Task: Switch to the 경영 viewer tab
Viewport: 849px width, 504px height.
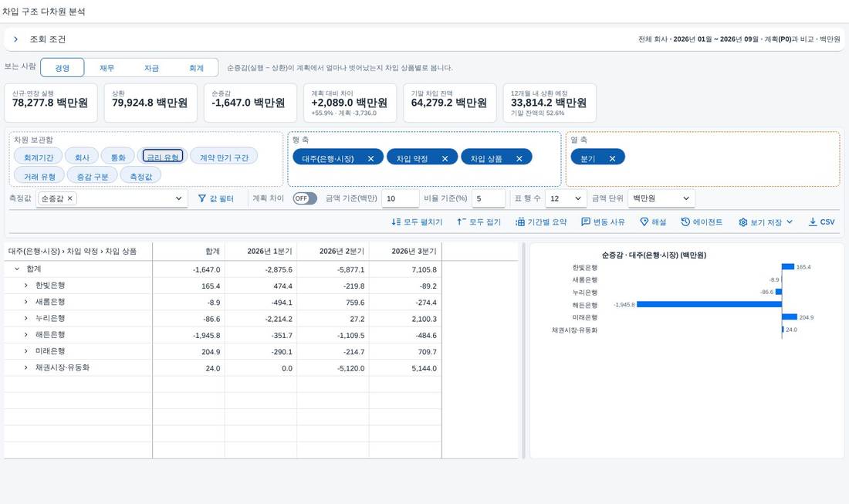Action: point(63,68)
